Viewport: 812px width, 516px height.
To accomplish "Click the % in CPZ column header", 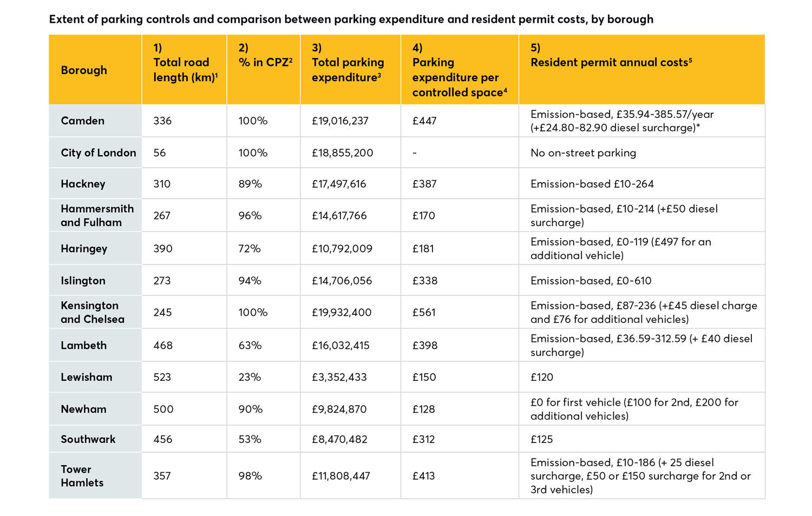I will coord(265,62).
